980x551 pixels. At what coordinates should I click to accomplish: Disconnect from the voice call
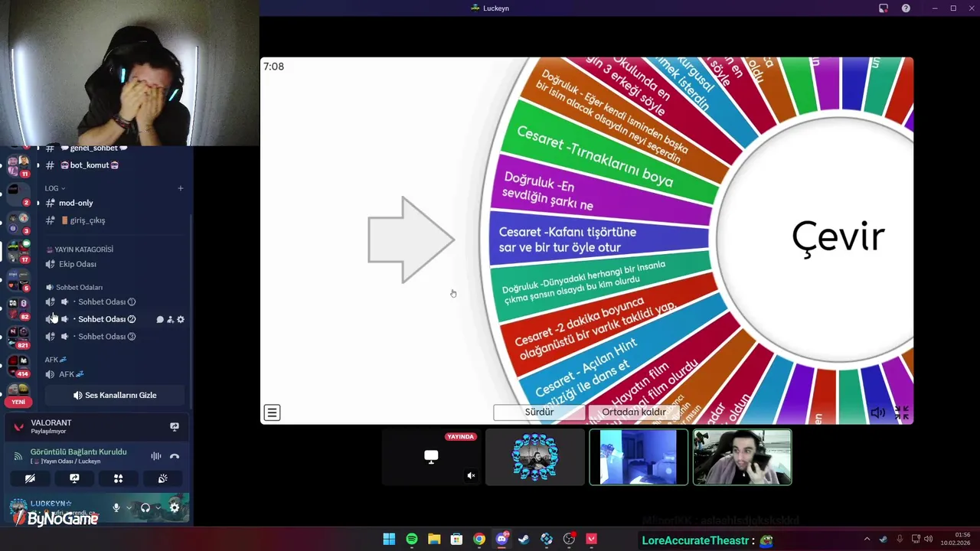pyautogui.click(x=175, y=456)
